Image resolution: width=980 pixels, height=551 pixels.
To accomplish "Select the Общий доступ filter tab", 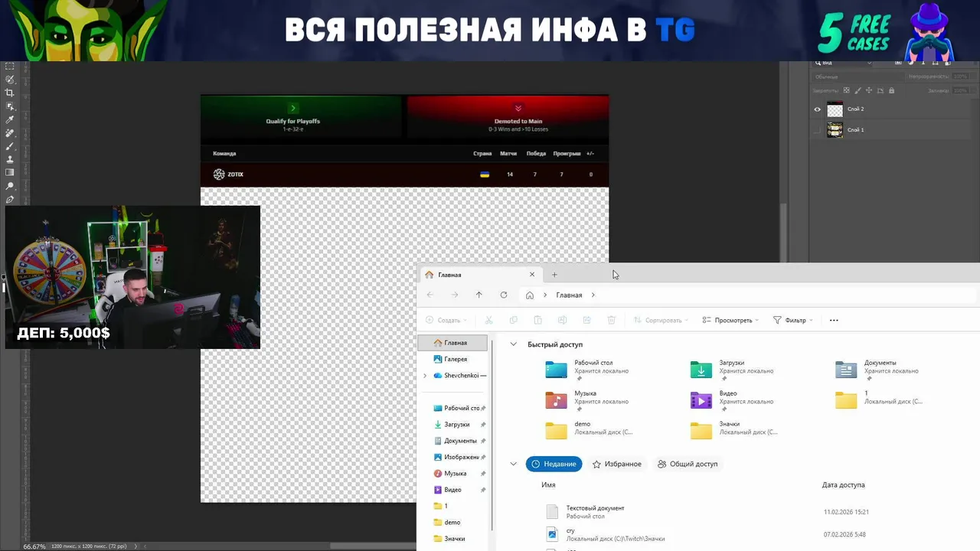I will click(688, 464).
